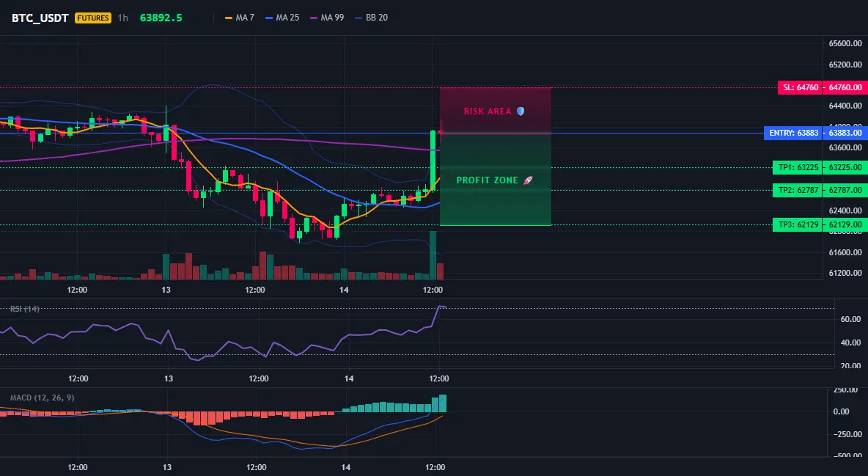The height and width of the screenshot is (476, 868).
Task: Click the 65200.00 price axis value
Action: pos(845,65)
